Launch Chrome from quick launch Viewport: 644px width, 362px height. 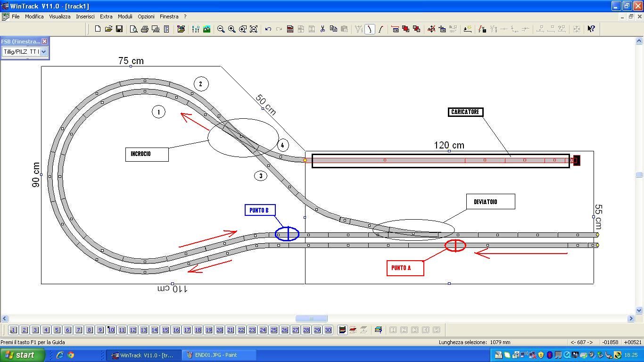[x=71, y=355]
